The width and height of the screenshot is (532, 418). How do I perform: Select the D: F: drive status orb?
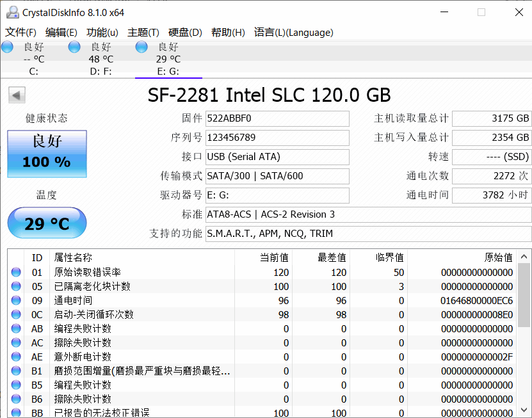coord(74,47)
